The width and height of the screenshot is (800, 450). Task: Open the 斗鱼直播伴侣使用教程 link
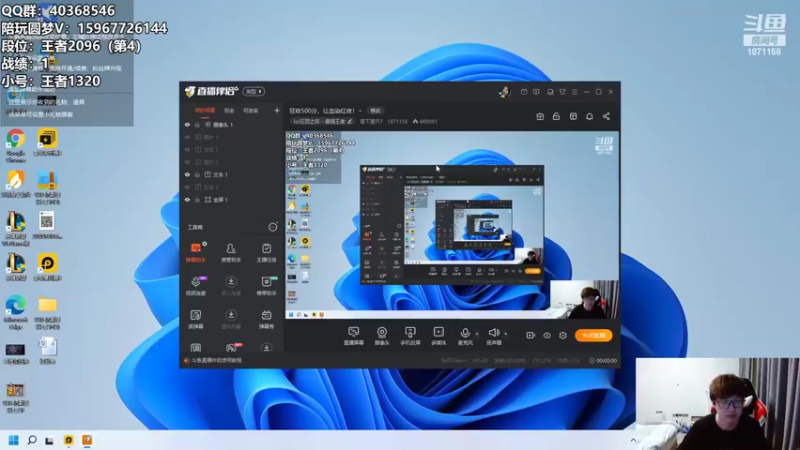[x=216, y=360]
